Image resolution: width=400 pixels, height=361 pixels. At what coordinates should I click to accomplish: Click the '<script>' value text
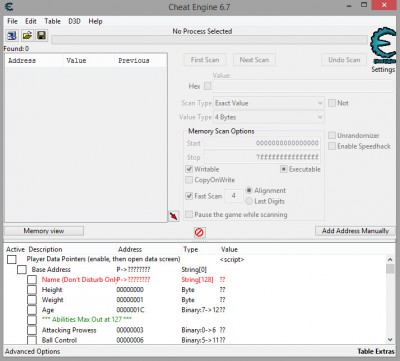232,259
